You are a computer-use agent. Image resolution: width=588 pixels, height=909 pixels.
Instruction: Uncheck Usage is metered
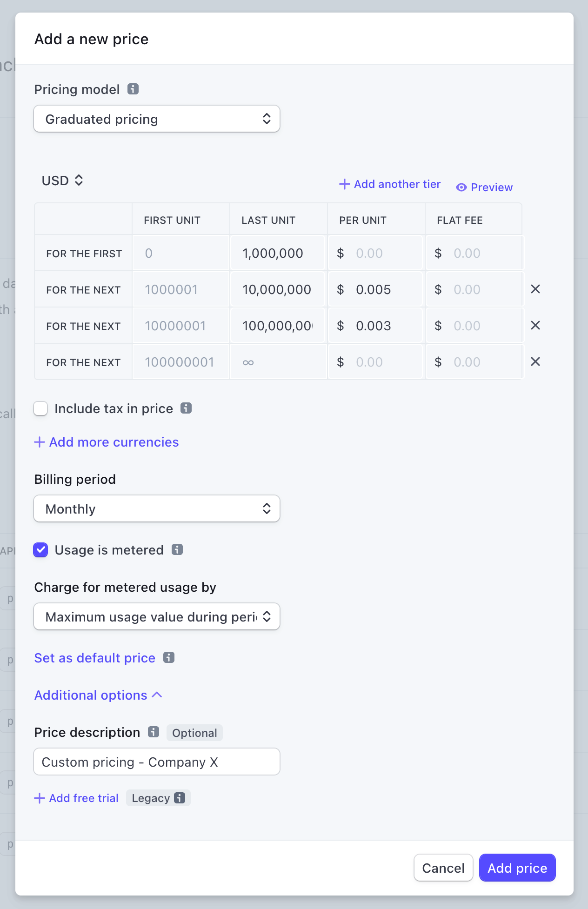(x=40, y=550)
